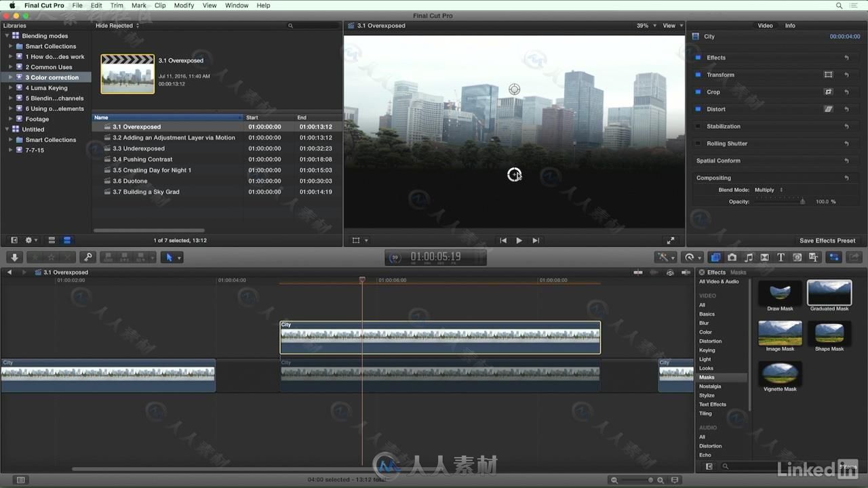Viewport: 868px width, 488px height.
Task: Open the Hide Rejected filter pop-up
Action: [x=117, y=26]
